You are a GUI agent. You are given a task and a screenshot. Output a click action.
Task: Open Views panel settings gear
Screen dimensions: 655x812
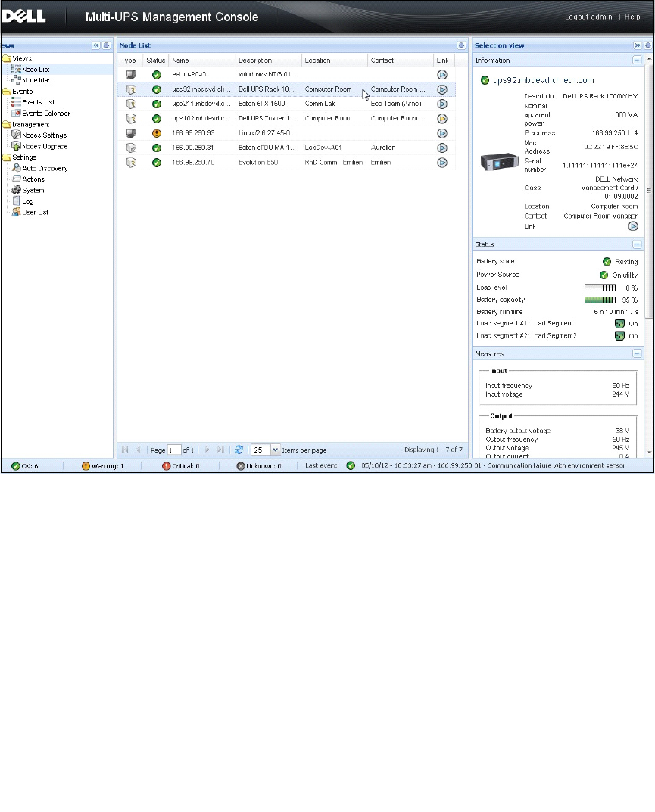click(x=106, y=45)
